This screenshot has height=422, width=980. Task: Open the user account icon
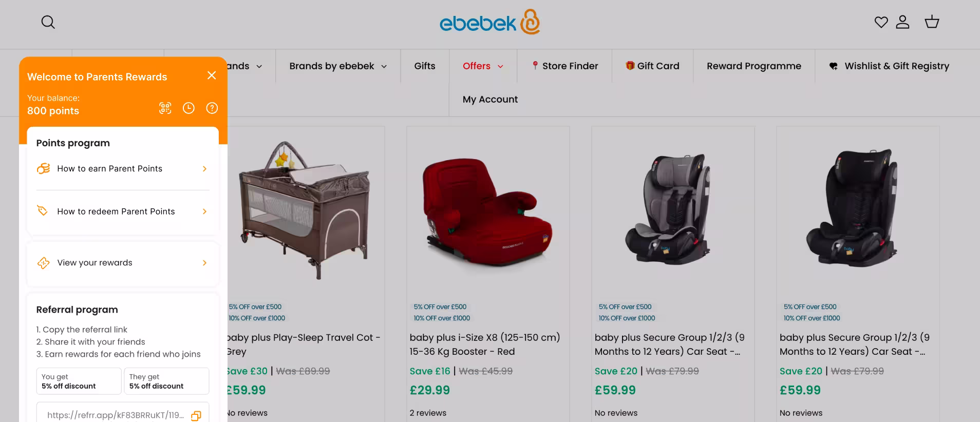(x=902, y=22)
